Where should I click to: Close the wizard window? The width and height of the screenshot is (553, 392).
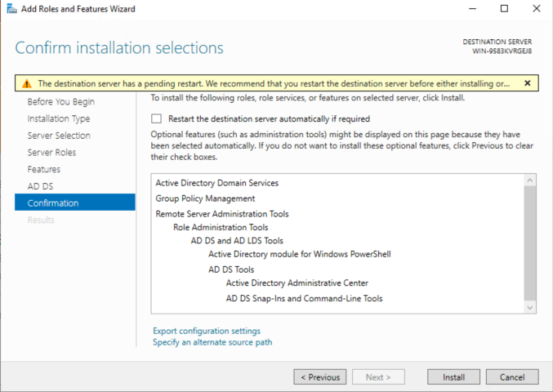coord(537,8)
